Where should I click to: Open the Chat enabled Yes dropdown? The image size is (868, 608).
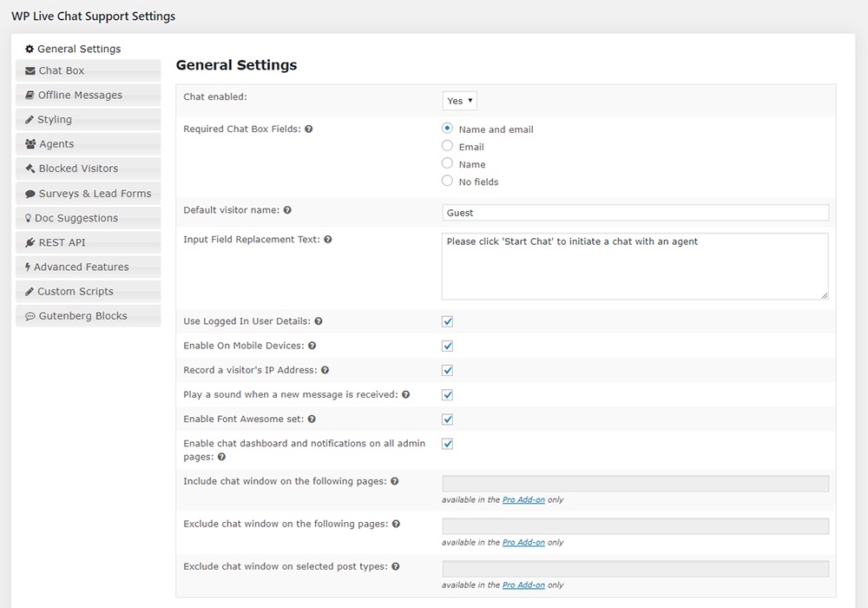[x=459, y=101]
